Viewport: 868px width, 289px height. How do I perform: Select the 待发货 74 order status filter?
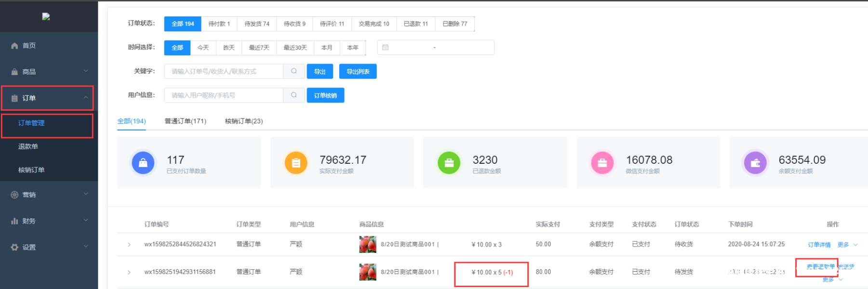[257, 24]
